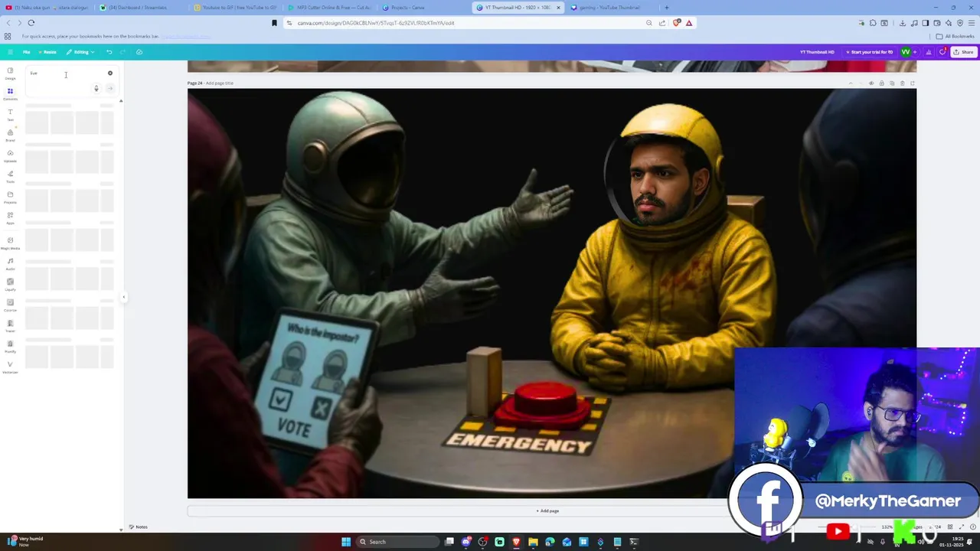Open a new browser tab

point(666,8)
